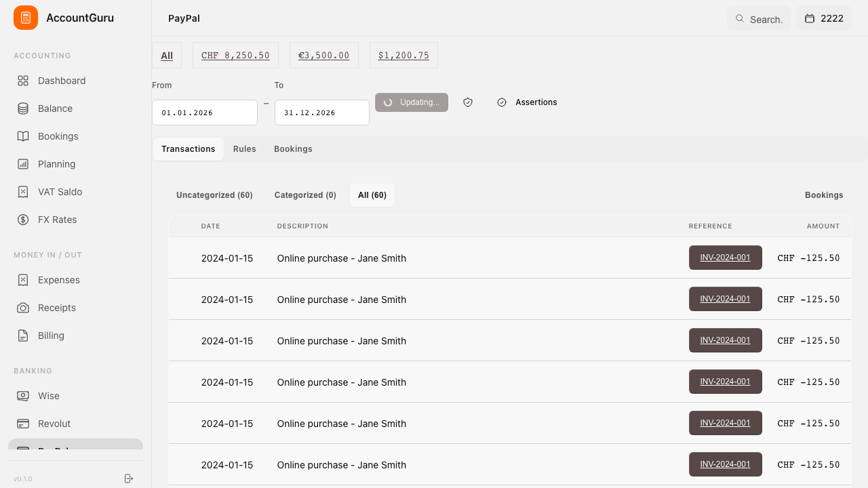The height and width of the screenshot is (488, 868).
Task: Select the All currencies filter
Action: pos(167,56)
